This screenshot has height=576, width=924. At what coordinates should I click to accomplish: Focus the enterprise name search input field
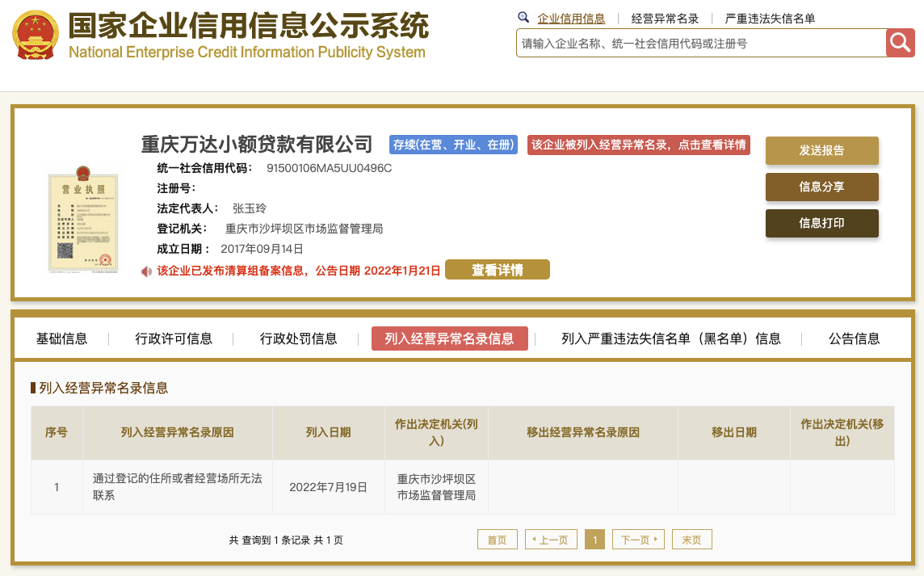(x=701, y=43)
